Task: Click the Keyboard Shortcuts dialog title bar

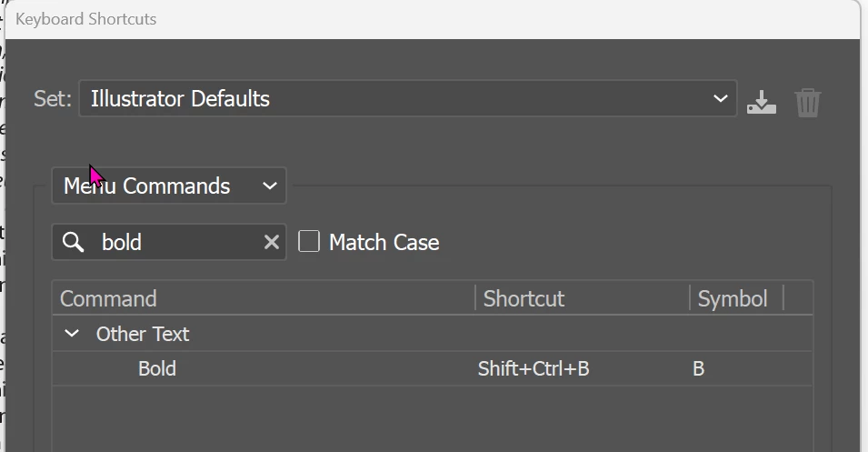Action: coord(433,19)
